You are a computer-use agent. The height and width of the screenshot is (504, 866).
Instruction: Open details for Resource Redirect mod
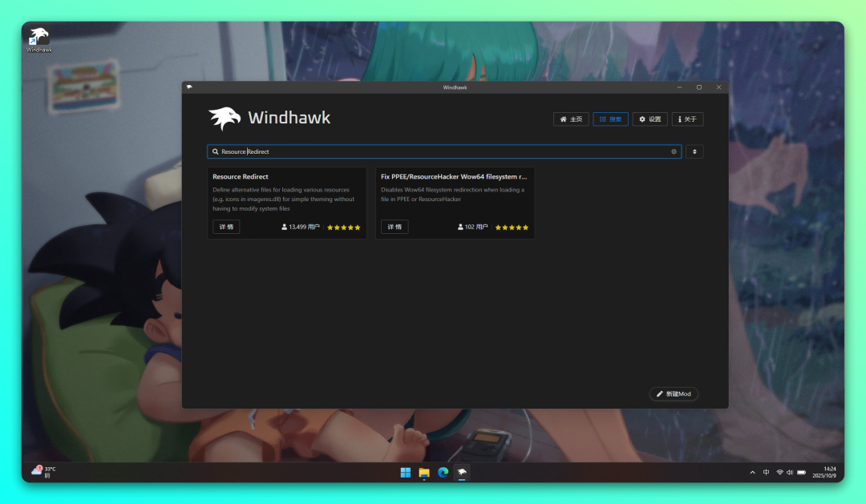[226, 227]
